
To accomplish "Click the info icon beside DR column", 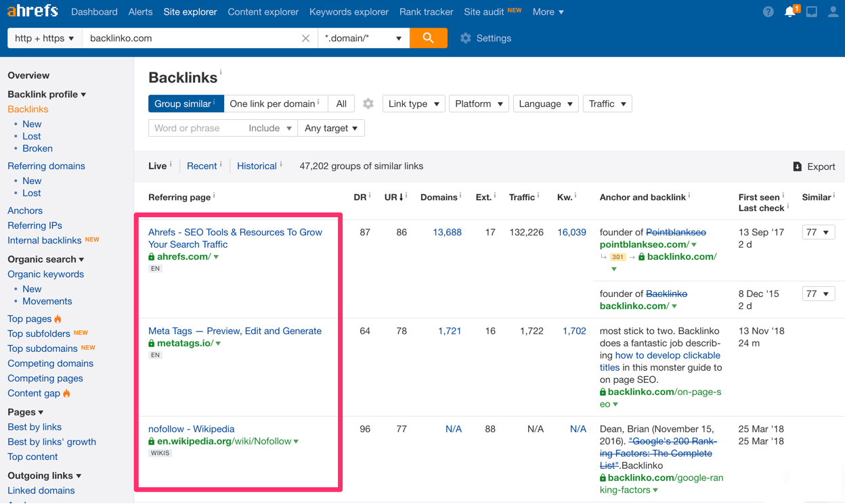I will tap(370, 196).
